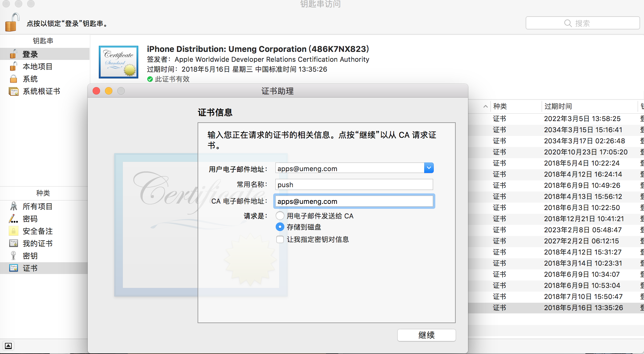
Task: Click the 继续 button
Action: coord(426,335)
